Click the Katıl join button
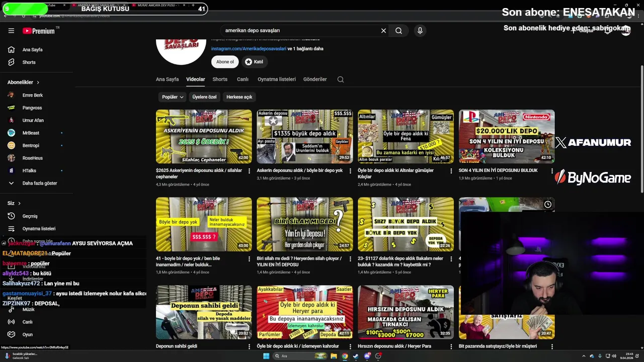 coord(254,62)
